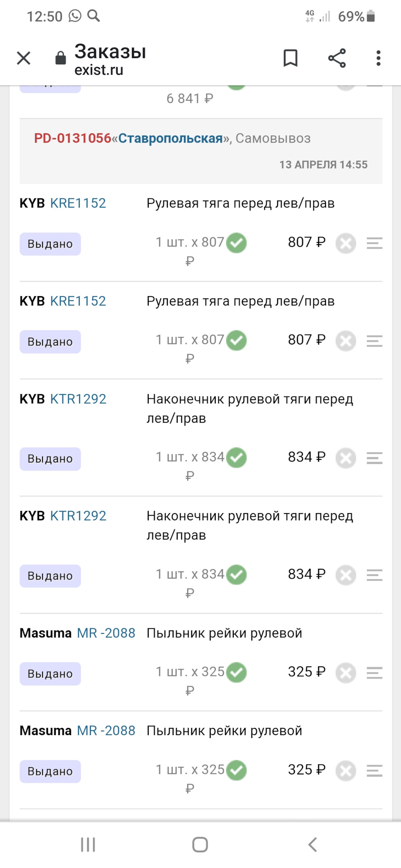Expand options menu for first KTR1292 row
401x868 pixels.
pyautogui.click(x=374, y=458)
